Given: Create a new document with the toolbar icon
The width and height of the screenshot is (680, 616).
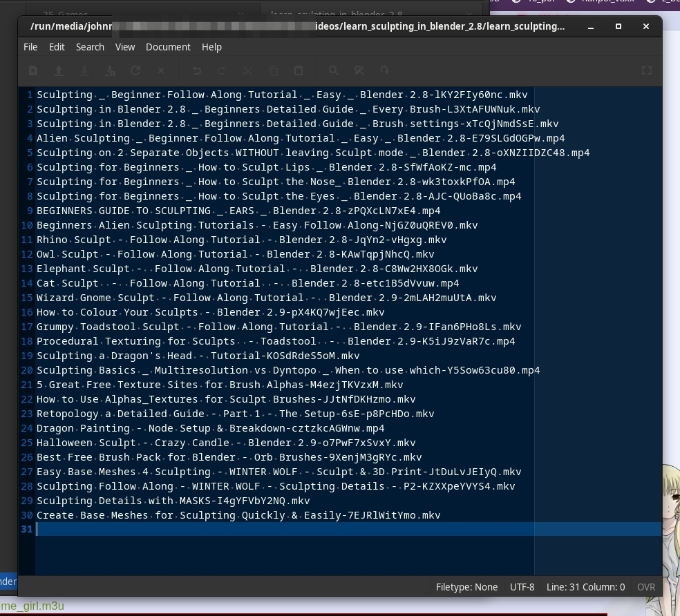Looking at the screenshot, I should coord(33,70).
